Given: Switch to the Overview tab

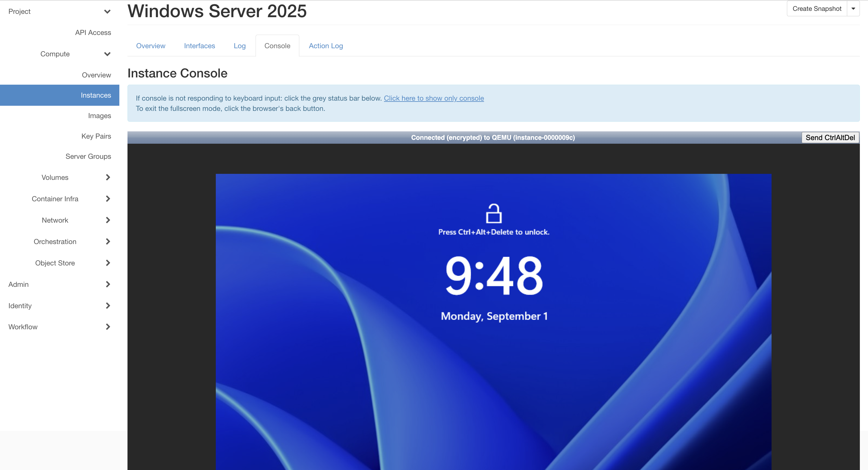Looking at the screenshot, I should (x=151, y=46).
